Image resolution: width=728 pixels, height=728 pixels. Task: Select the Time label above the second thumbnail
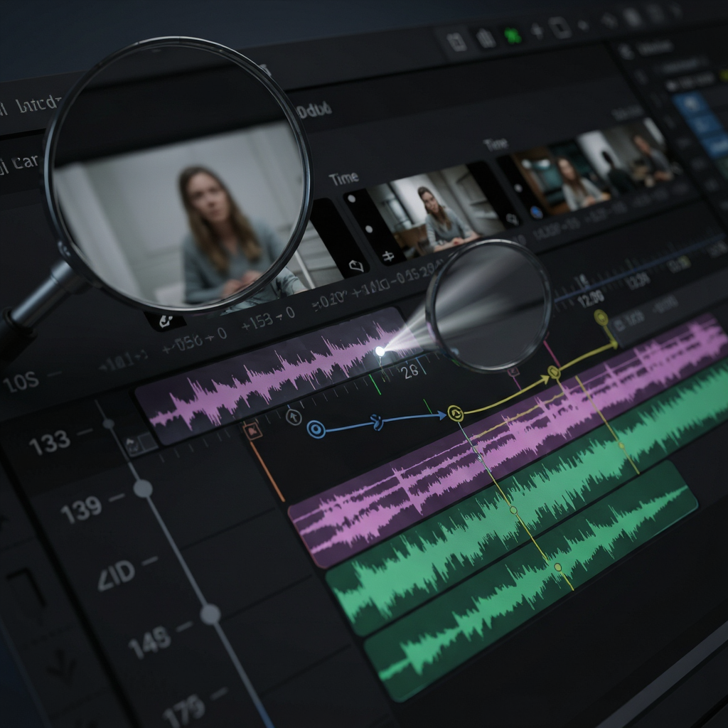click(496, 144)
